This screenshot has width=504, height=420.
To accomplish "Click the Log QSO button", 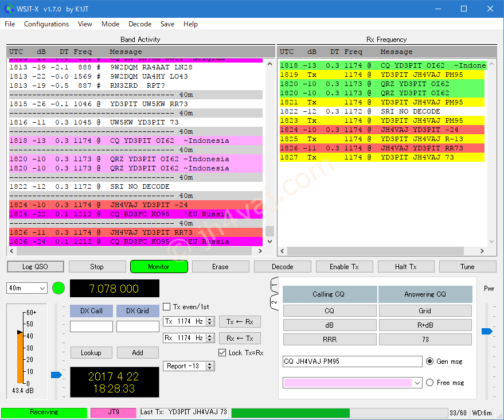I will [x=36, y=267].
